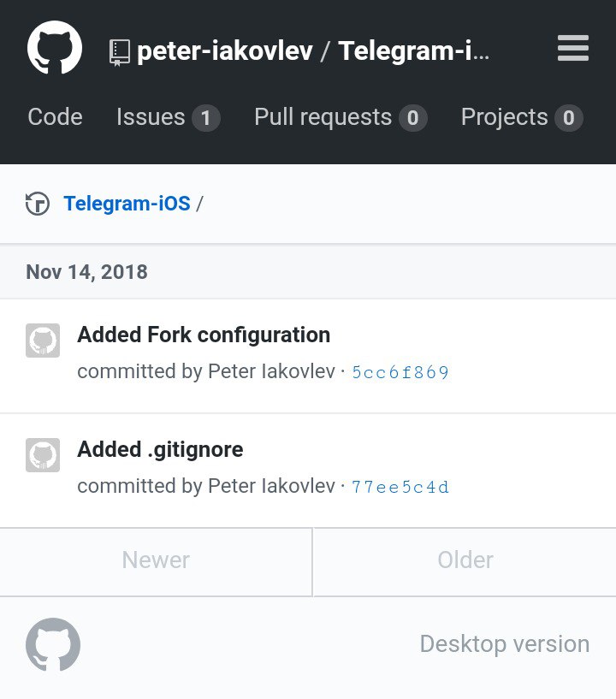Click commit hash 77ee5c4d
This screenshot has height=699, width=616.
point(400,487)
